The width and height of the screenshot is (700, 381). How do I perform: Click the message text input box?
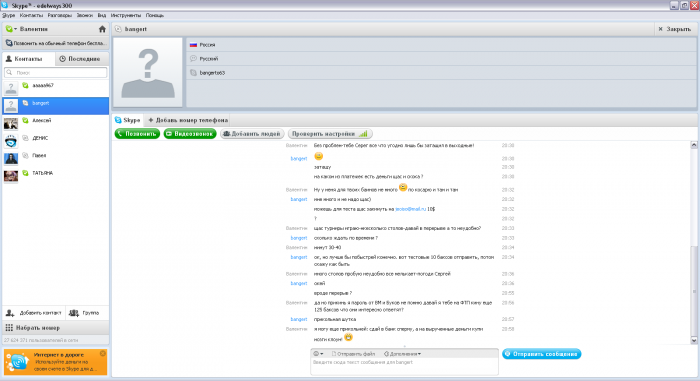pyautogui.click(x=404, y=366)
